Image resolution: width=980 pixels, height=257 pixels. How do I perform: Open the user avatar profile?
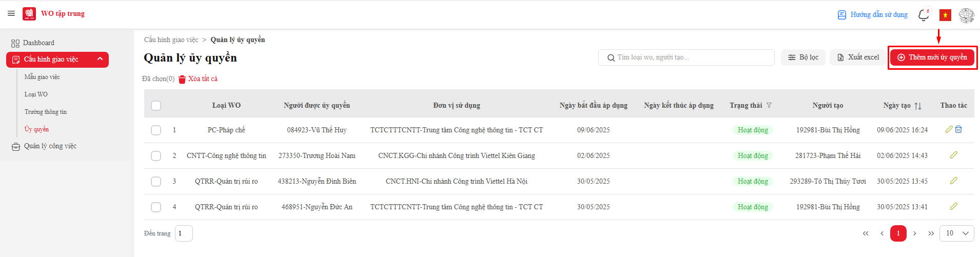[967, 15]
